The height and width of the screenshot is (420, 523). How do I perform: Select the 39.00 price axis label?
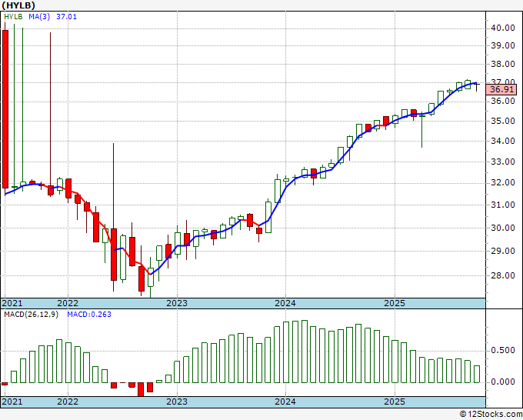tap(503, 45)
